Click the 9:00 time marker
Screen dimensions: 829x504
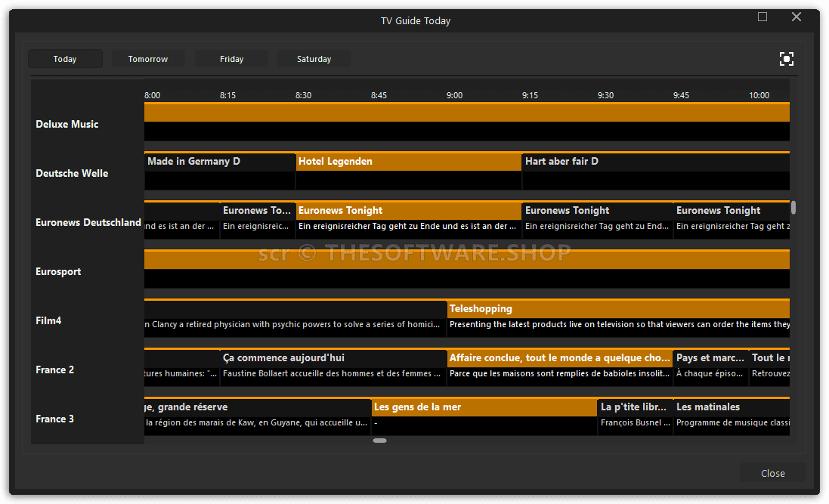tap(455, 95)
